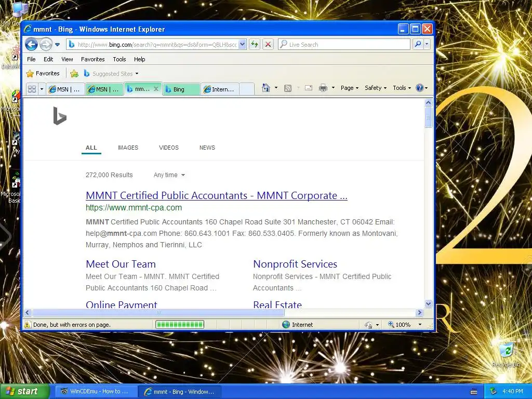Open the Nonprofit Services link
The image size is (532, 399).
295,264
